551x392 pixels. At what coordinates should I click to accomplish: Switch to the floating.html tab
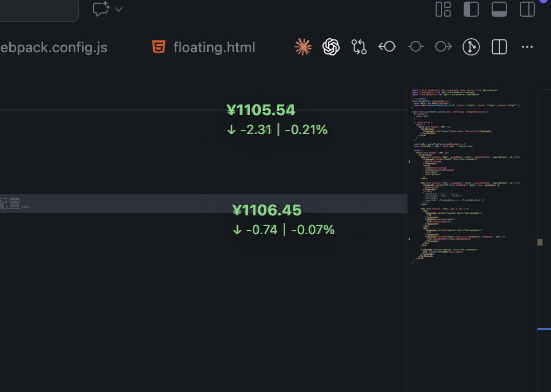click(x=213, y=47)
